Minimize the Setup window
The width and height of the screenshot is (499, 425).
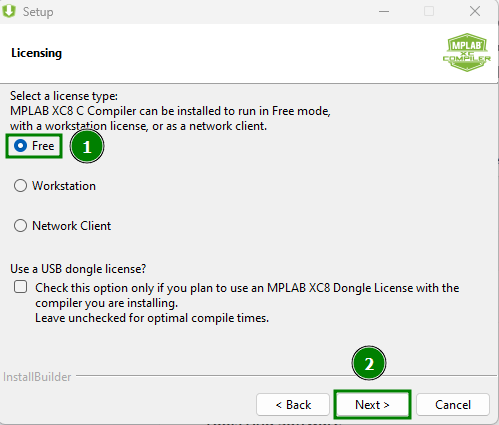pos(384,11)
